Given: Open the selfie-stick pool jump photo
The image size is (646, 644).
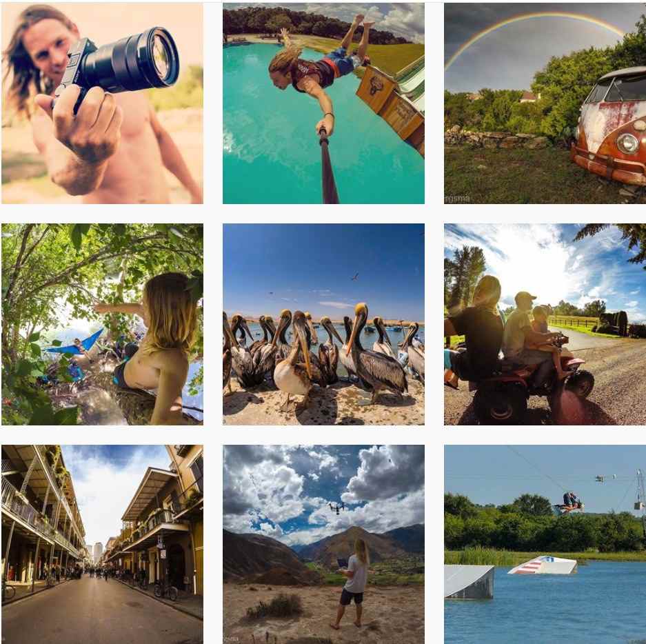Looking at the screenshot, I should pyautogui.click(x=323, y=103).
